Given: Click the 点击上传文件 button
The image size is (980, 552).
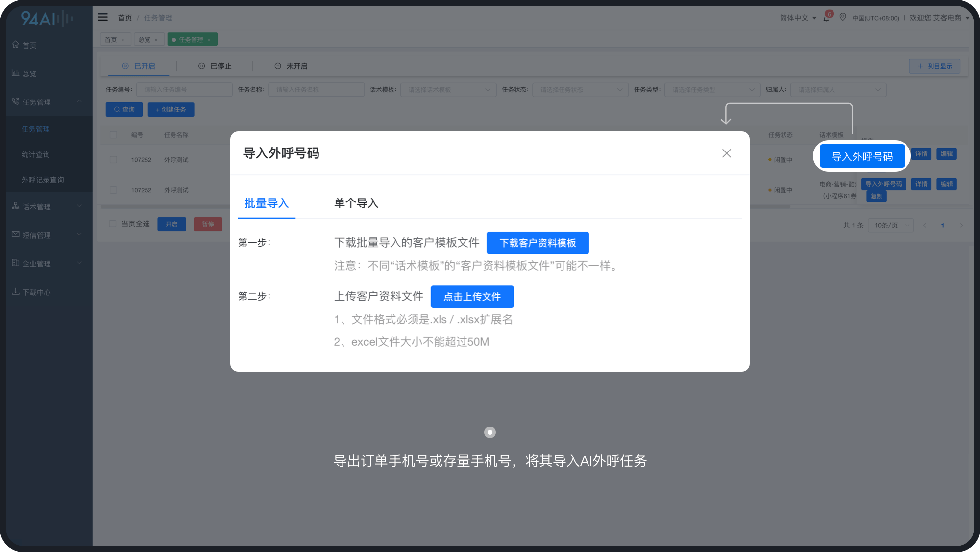Looking at the screenshot, I should click(x=472, y=297).
